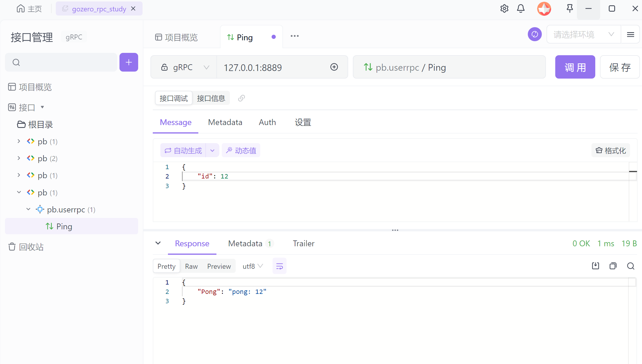Copy the interface share link icon
Viewport: 642px width, 364px height.
tap(241, 98)
